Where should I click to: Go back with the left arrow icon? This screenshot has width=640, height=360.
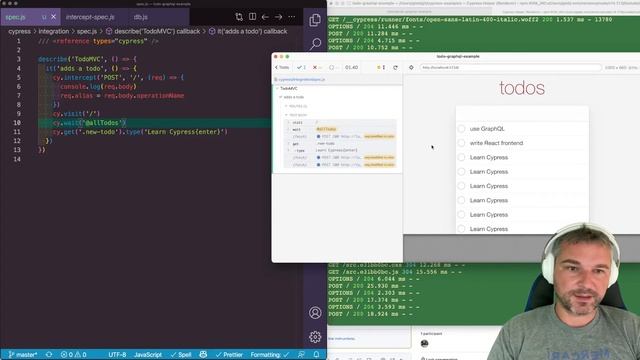click(265, 17)
